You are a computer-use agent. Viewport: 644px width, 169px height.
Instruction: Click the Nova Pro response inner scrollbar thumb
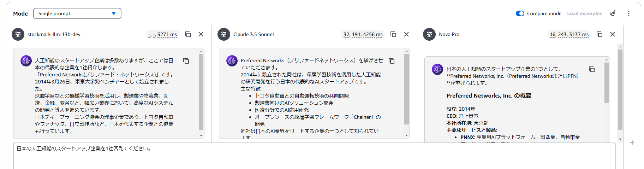click(607, 83)
